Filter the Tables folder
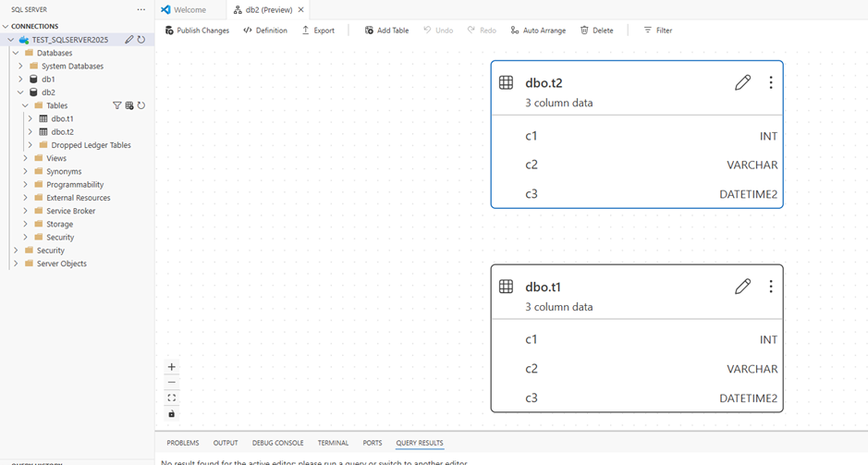 (x=116, y=105)
